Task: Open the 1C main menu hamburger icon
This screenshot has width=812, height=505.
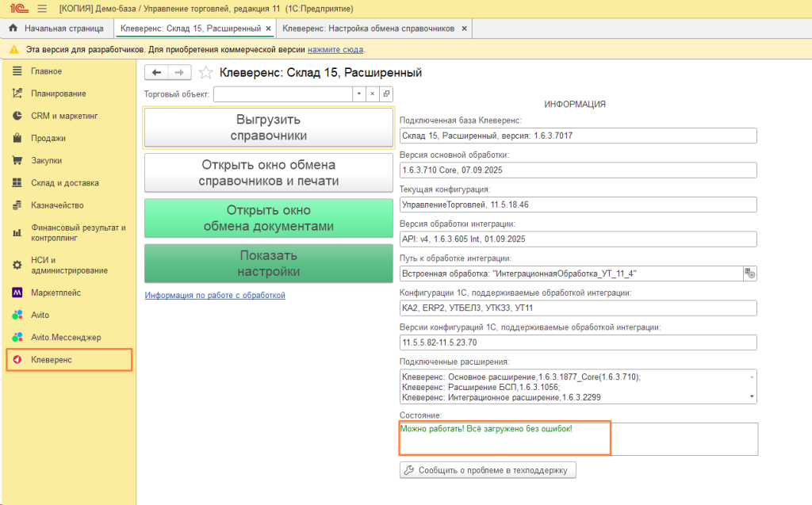Action: (40, 8)
